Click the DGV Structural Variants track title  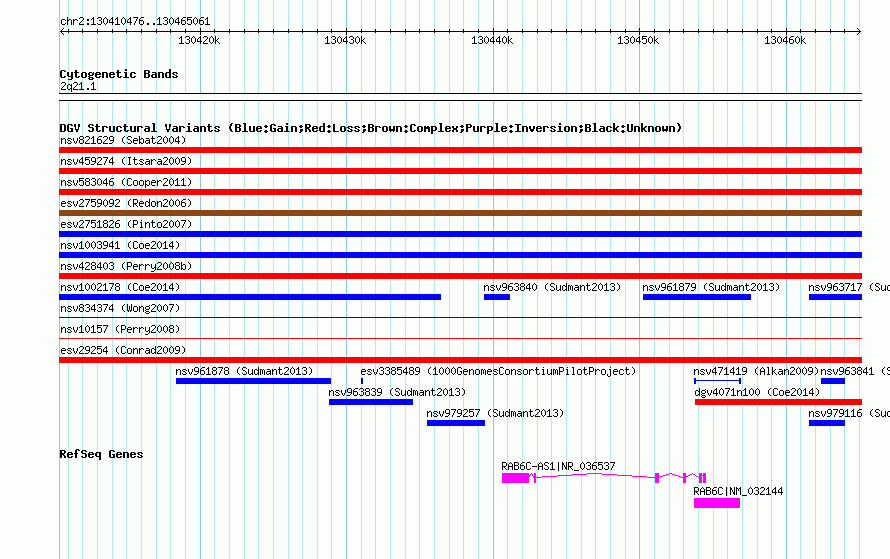tap(370, 128)
